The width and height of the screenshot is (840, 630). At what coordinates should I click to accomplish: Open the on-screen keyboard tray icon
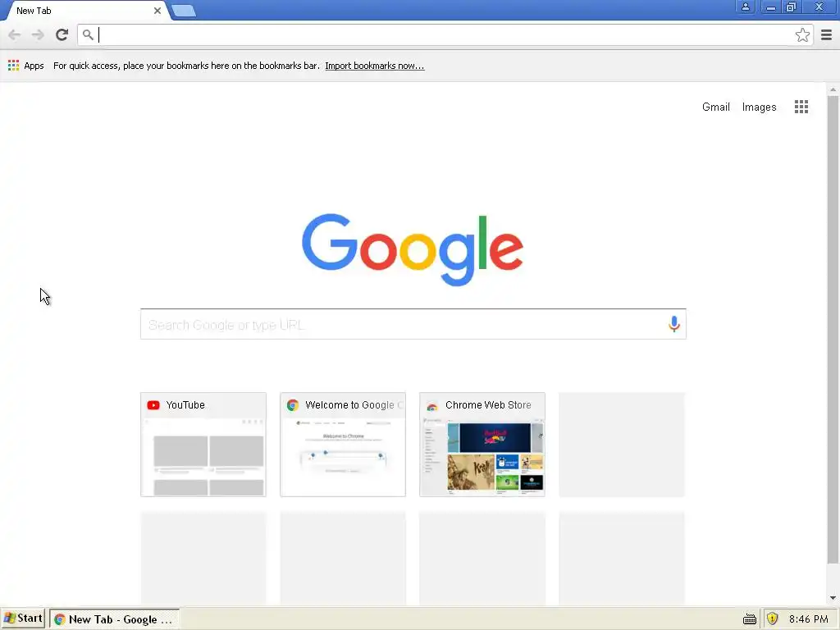750,619
